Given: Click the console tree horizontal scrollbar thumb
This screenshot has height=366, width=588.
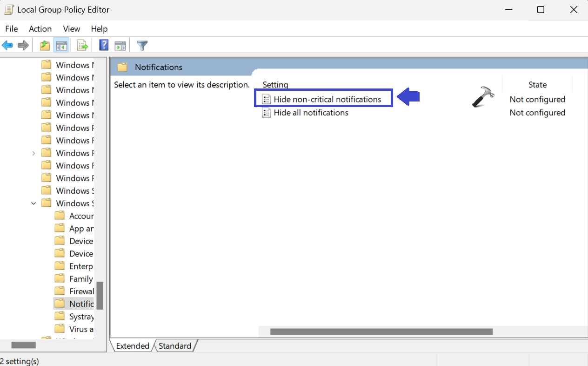Looking at the screenshot, I should coord(24,345).
